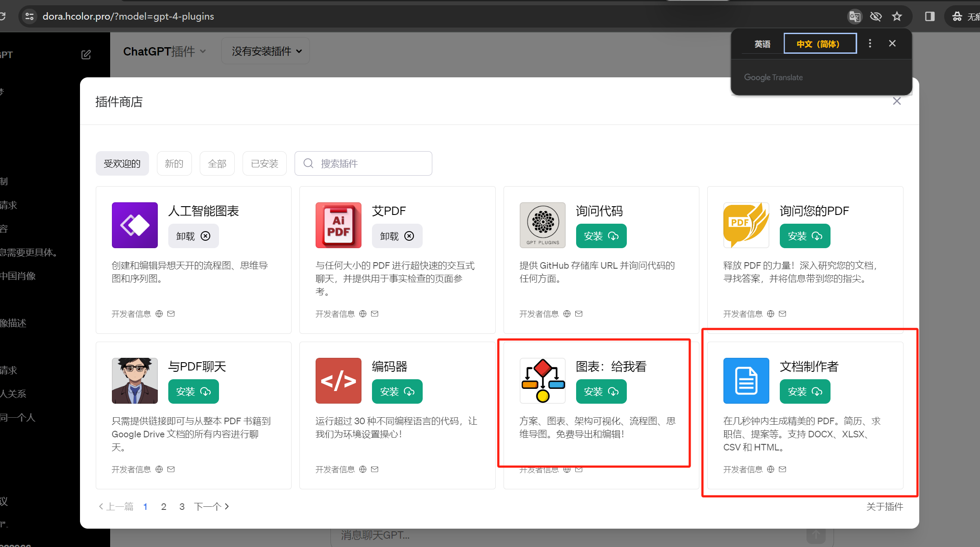Click the mail icon under 与PDF聊天

(171, 469)
